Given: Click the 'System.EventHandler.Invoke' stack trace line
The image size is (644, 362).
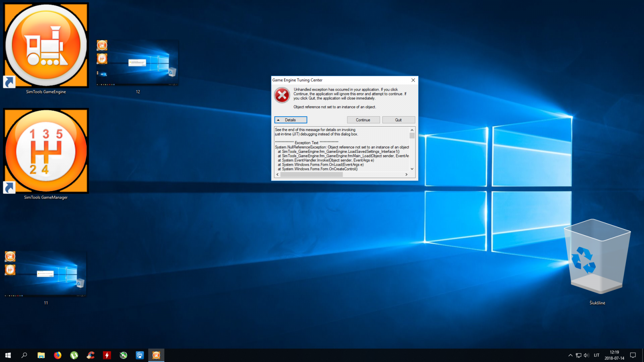Looking at the screenshot, I should (326, 160).
